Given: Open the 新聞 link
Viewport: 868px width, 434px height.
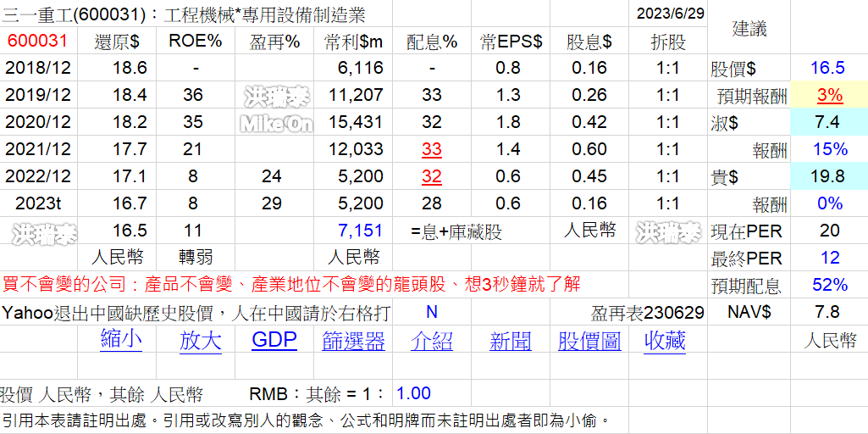Looking at the screenshot, I should [511, 340].
